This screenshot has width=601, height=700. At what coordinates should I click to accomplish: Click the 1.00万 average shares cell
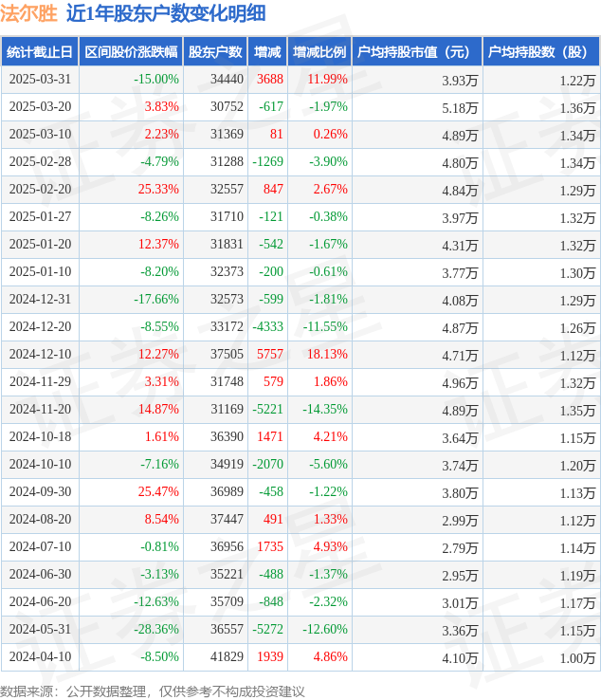click(578, 658)
